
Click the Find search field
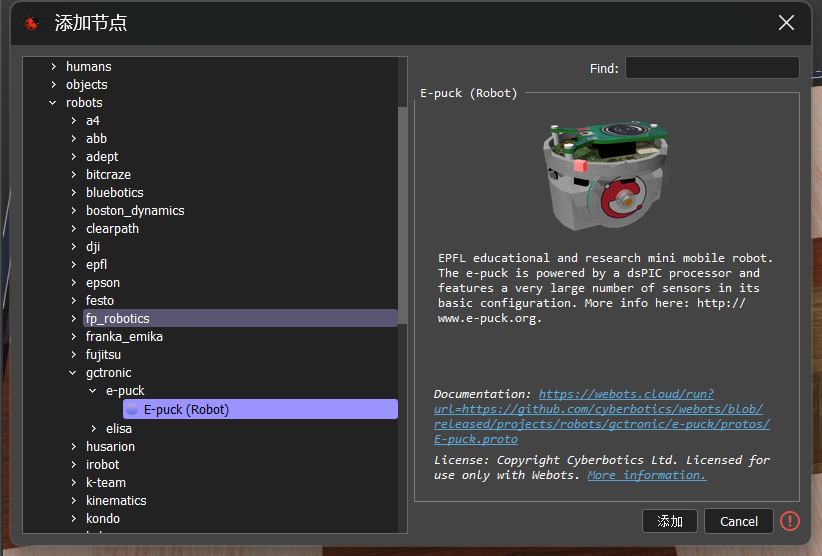712,68
